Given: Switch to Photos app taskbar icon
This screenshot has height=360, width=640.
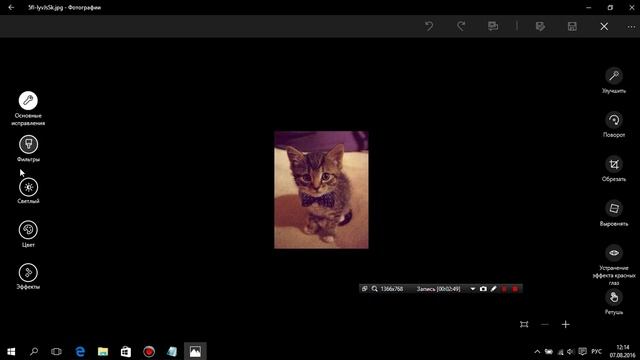Looking at the screenshot, I should point(195,351).
